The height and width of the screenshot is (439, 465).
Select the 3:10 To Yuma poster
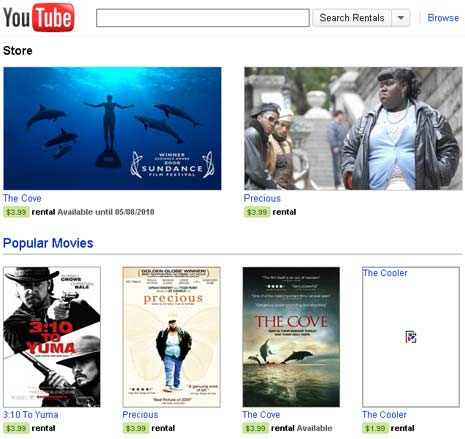pos(52,337)
